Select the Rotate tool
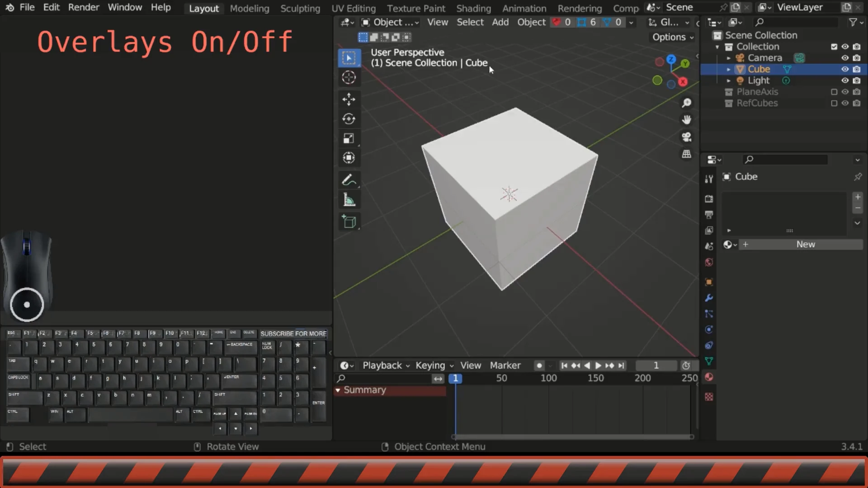Viewport: 868px width, 488px height. (x=349, y=119)
